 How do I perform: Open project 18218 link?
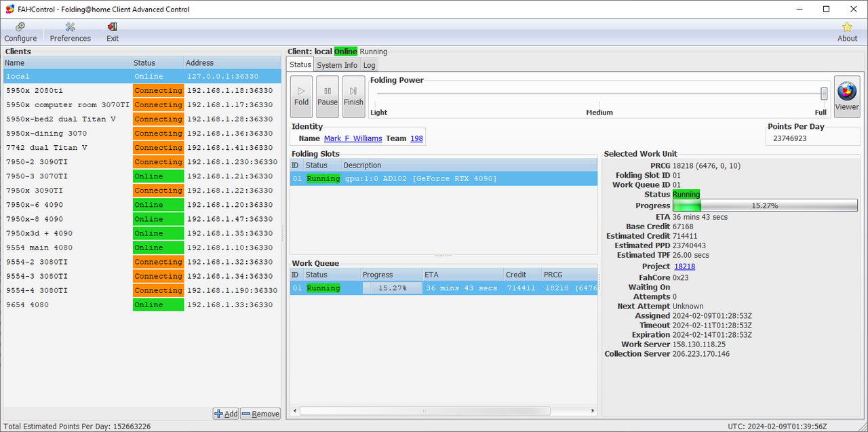click(x=684, y=267)
